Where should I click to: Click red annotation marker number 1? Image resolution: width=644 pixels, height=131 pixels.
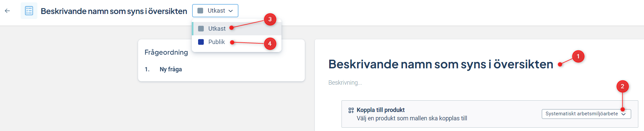click(x=578, y=56)
